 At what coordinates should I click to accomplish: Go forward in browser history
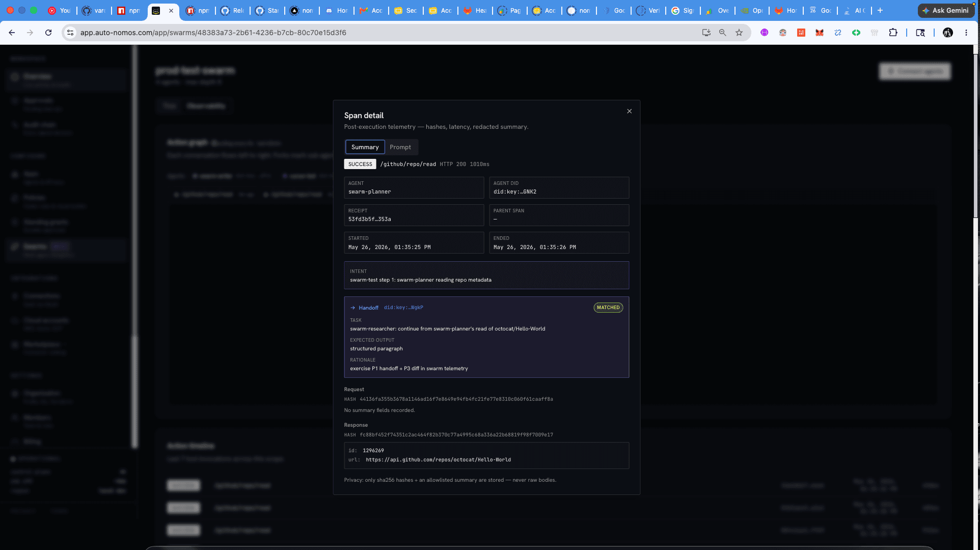coord(30,33)
